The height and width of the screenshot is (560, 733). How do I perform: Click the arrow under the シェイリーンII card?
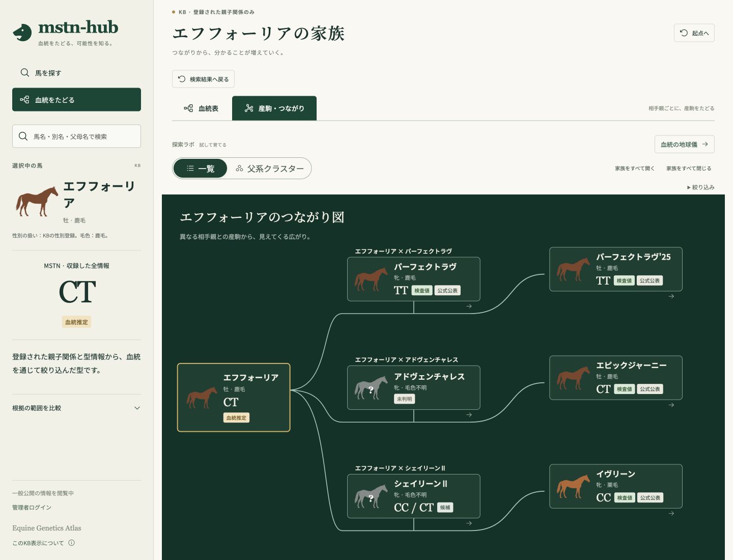point(469,523)
